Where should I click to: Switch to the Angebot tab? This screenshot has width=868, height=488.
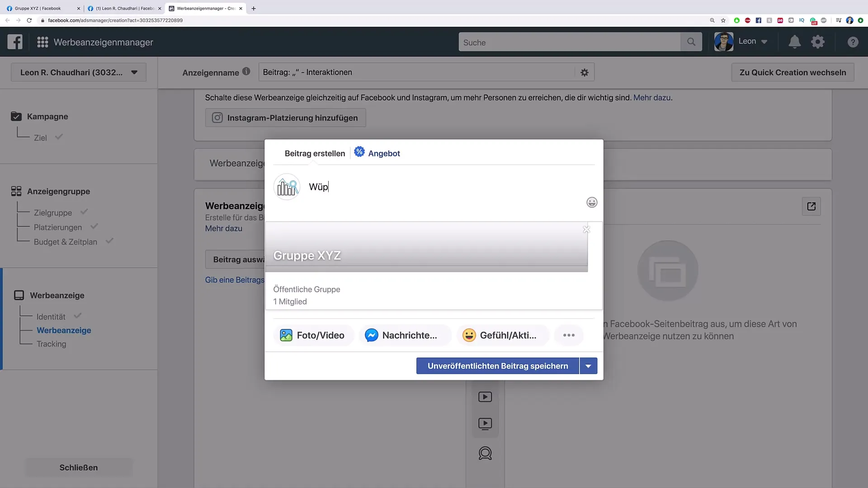click(384, 154)
